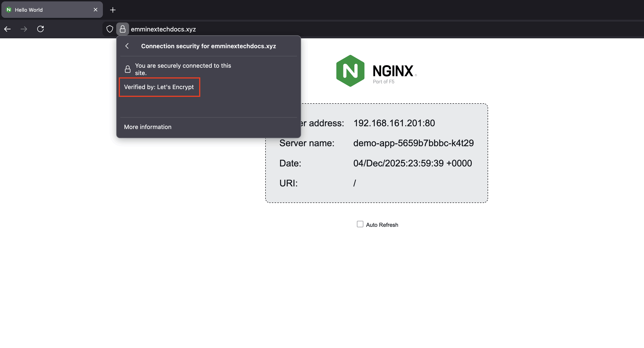The height and width of the screenshot is (348, 644).
Task: Click the Server name: label
Action: pos(307,143)
